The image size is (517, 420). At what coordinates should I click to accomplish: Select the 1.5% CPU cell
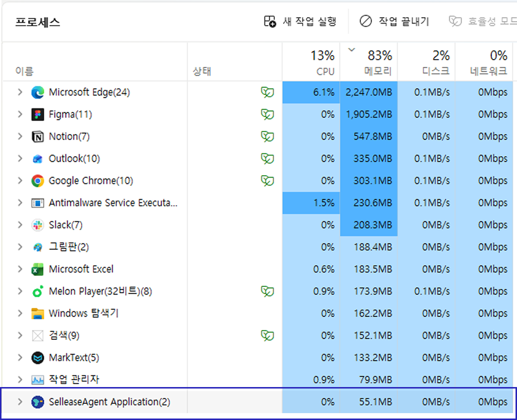(311, 203)
